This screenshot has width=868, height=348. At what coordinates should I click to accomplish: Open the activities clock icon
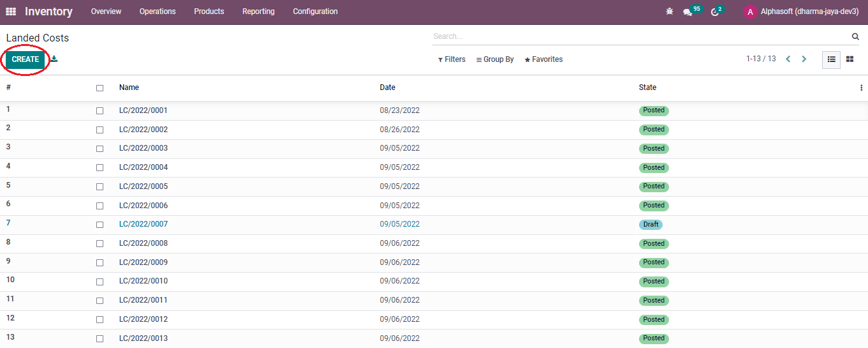pos(714,12)
